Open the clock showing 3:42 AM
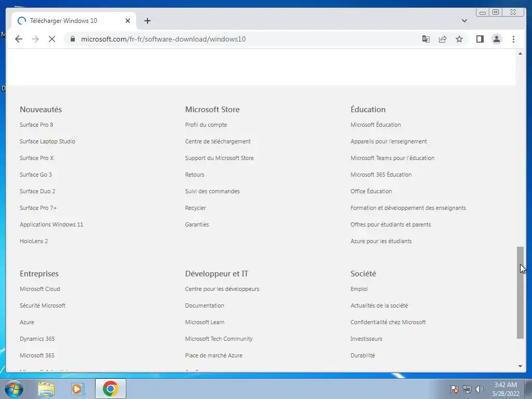532x399 pixels. pyautogui.click(x=506, y=389)
